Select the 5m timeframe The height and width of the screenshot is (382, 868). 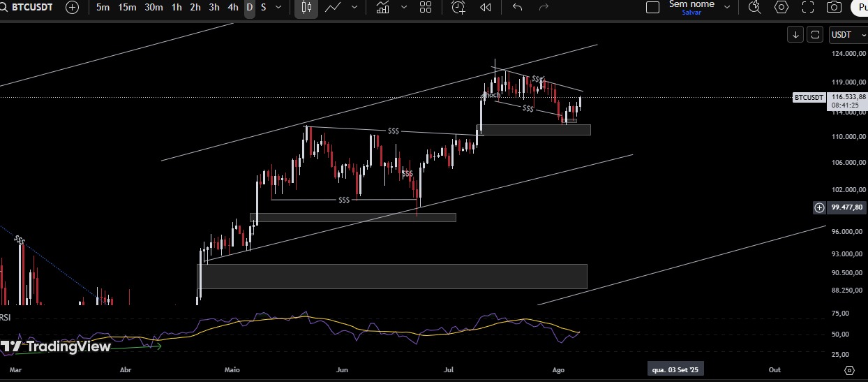pos(103,8)
